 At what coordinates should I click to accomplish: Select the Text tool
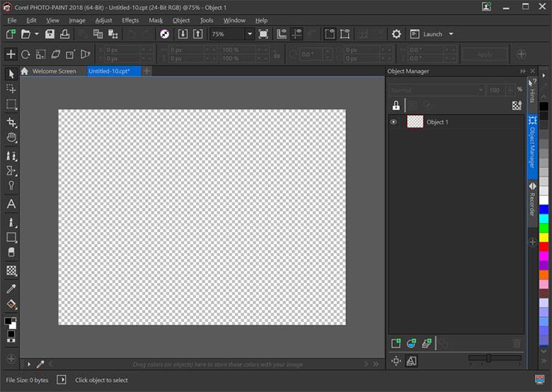click(x=11, y=204)
